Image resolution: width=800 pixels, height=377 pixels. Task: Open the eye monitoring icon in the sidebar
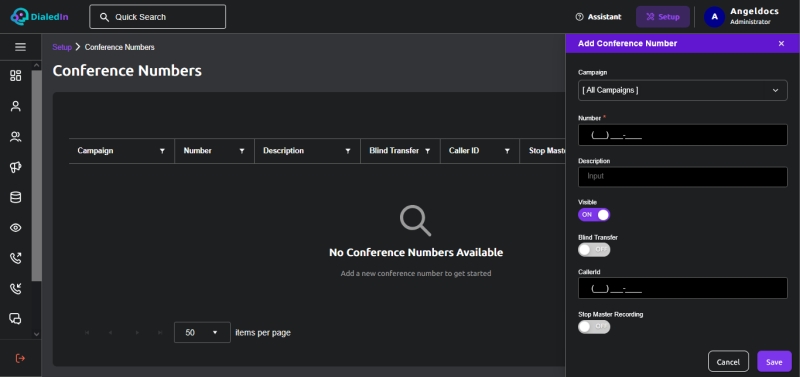pos(16,228)
